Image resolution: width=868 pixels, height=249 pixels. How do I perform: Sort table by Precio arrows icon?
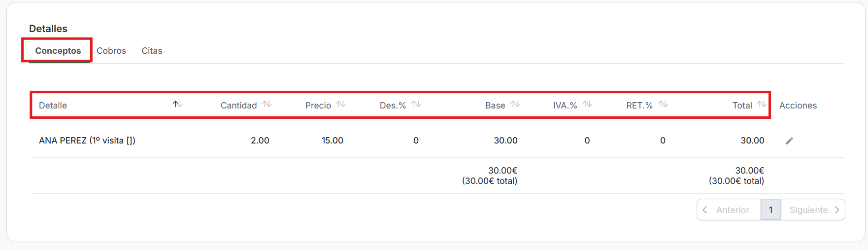341,104
